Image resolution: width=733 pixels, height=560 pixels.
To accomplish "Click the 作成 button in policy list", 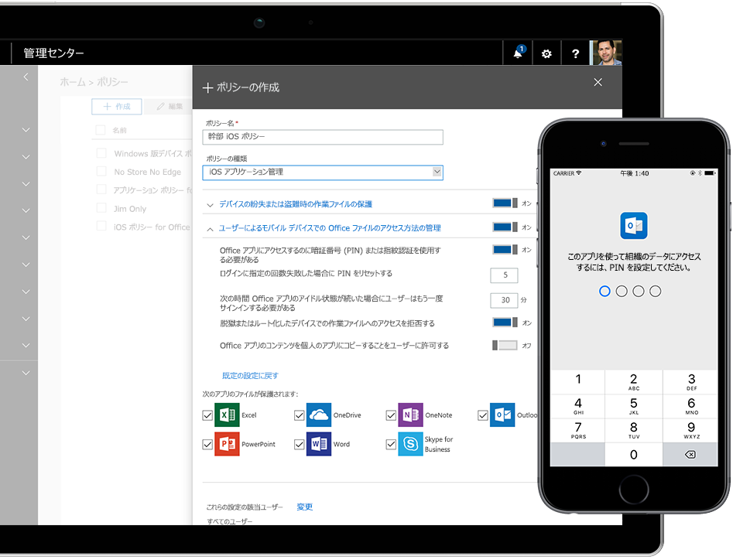I will (116, 107).
